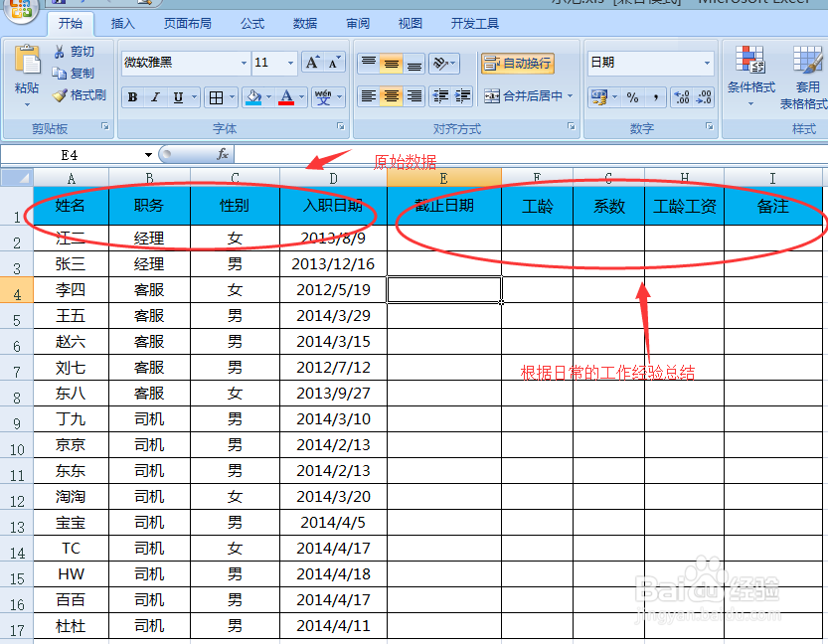This screenshot has height=644, width=828.
Task: Click the Percent style (%) icon
Action: click(632, 95)
